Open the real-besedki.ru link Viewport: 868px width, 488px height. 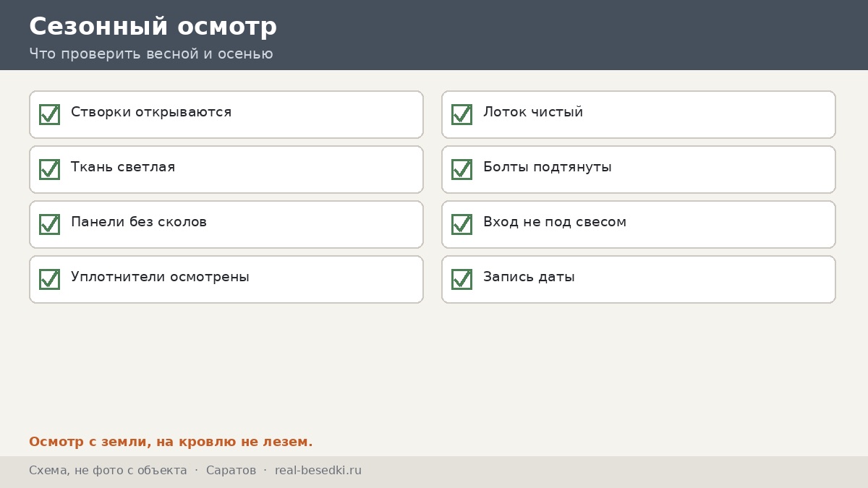click(318, 471)
